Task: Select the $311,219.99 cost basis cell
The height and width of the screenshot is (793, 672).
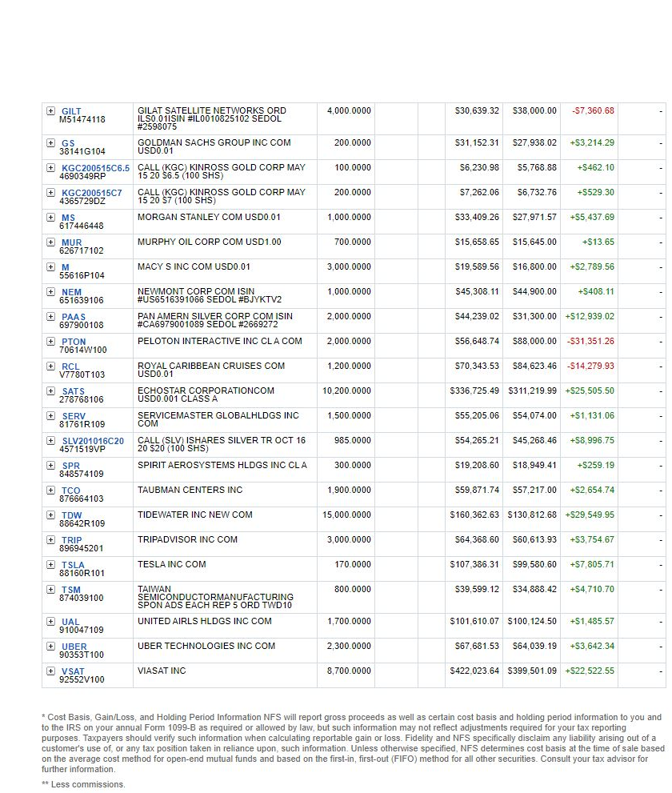Action: (x=532, y=390)
